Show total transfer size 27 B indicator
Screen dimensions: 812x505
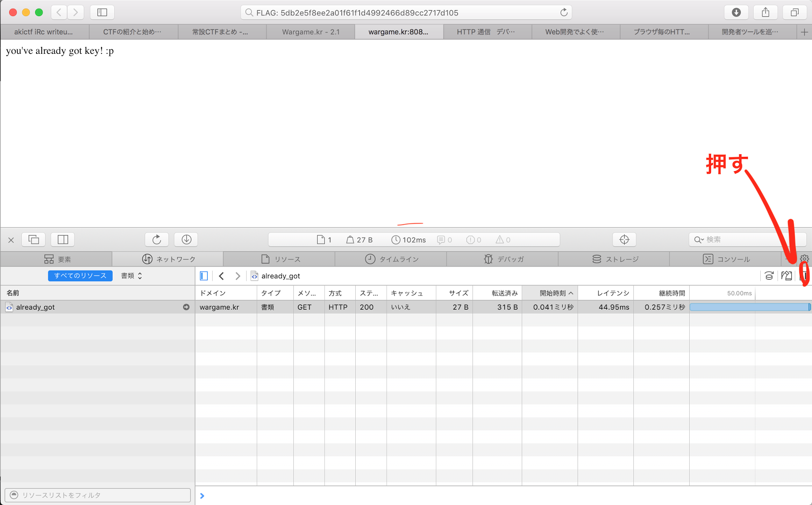(x=359, y=240)
